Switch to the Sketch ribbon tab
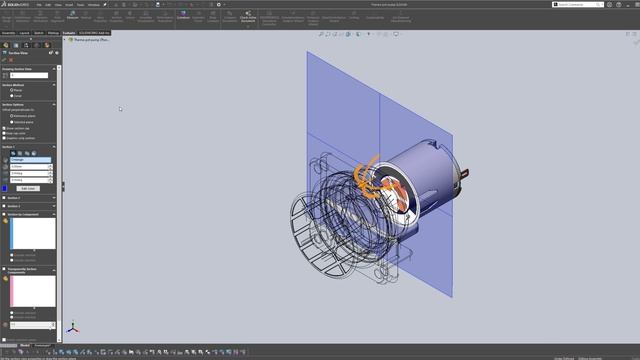Screen dimensions: 640x360 click(x=38, y=33)
